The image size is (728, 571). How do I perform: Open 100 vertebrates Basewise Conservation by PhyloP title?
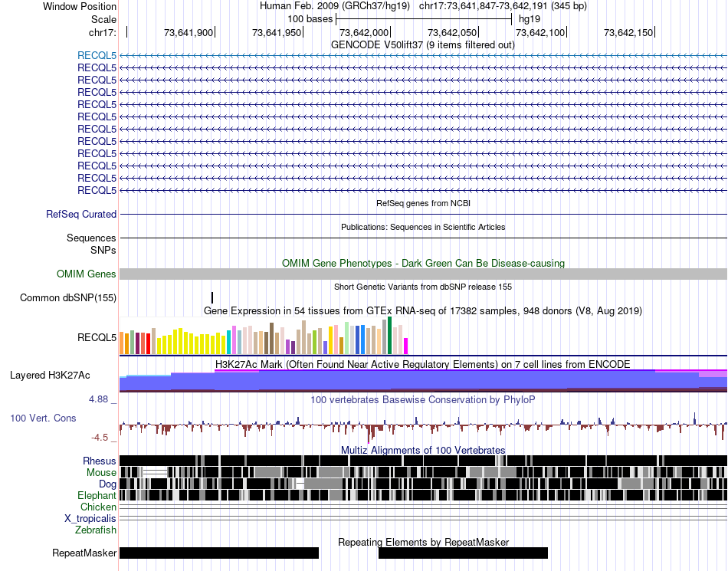(422, 400)
